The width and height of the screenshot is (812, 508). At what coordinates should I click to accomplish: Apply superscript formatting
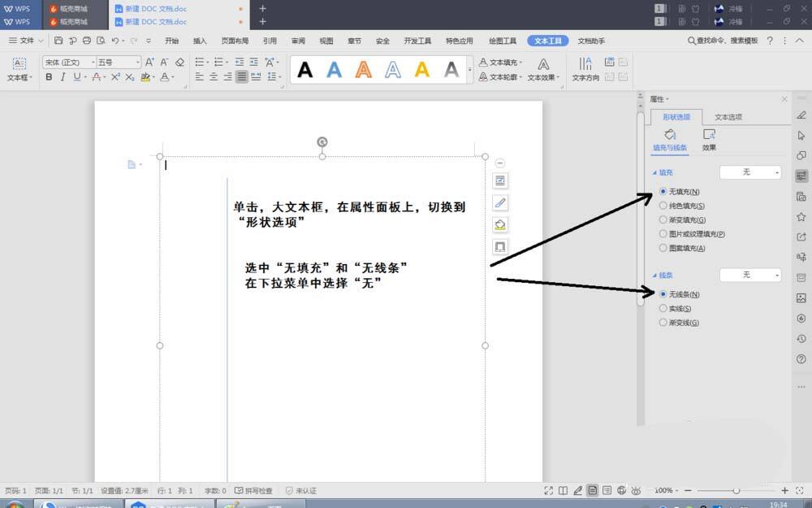(116, 77)
